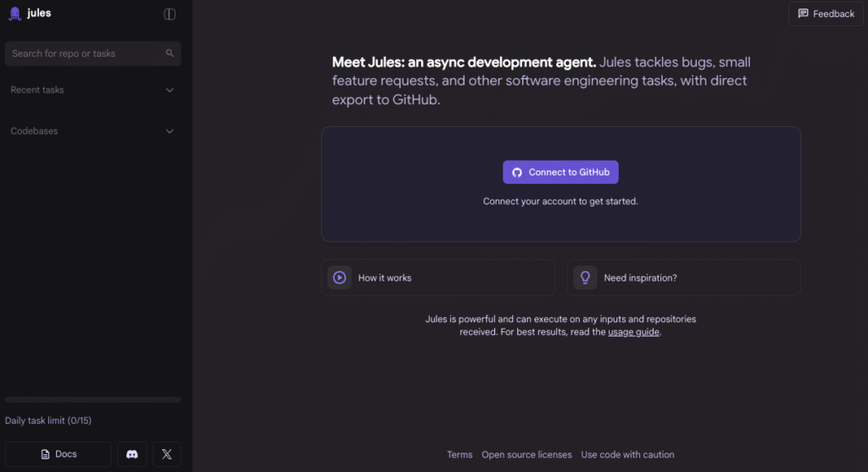Click 'Daily task limit (0/15)' text
868x472 pixels.
coord(48,420)
